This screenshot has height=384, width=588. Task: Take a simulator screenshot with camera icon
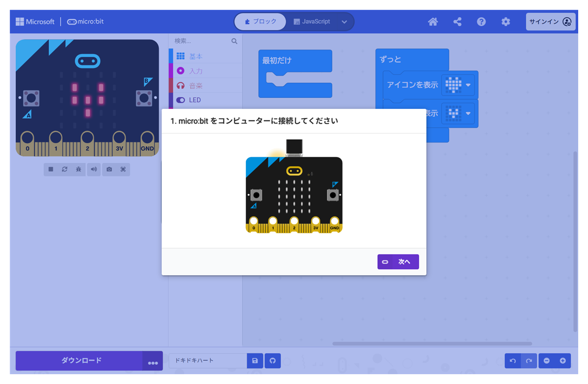(x=109, y=169)
